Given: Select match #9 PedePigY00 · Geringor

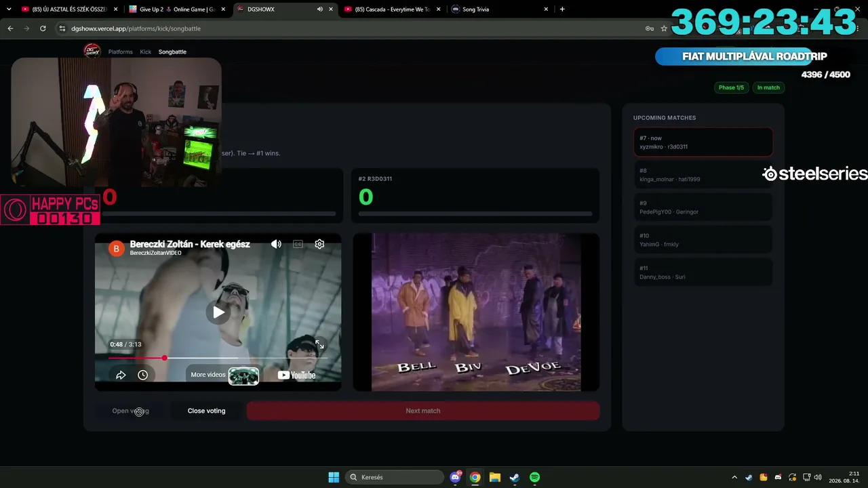Looking at the screenshot, I should pyautogui.click(x=703, y=207).
